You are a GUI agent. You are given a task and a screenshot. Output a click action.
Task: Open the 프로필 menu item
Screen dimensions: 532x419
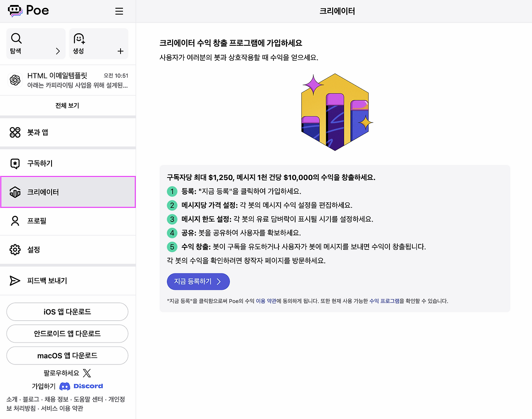(68, 221)
